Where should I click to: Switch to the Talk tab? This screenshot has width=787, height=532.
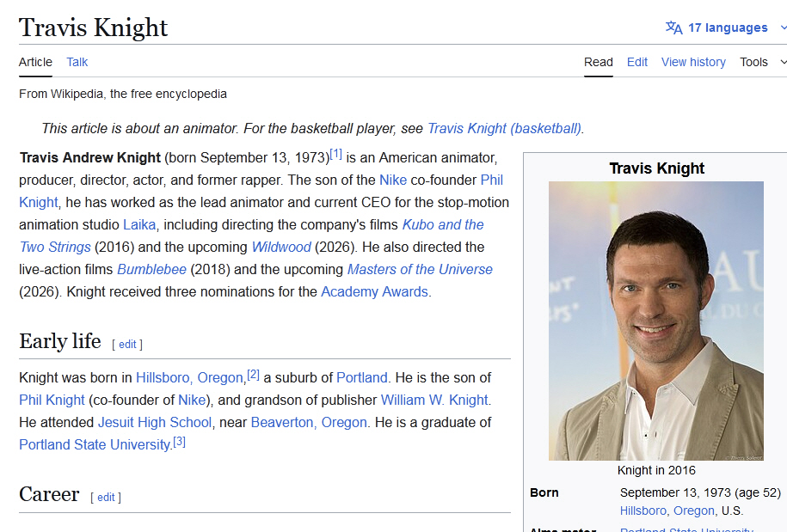point(77,62)
